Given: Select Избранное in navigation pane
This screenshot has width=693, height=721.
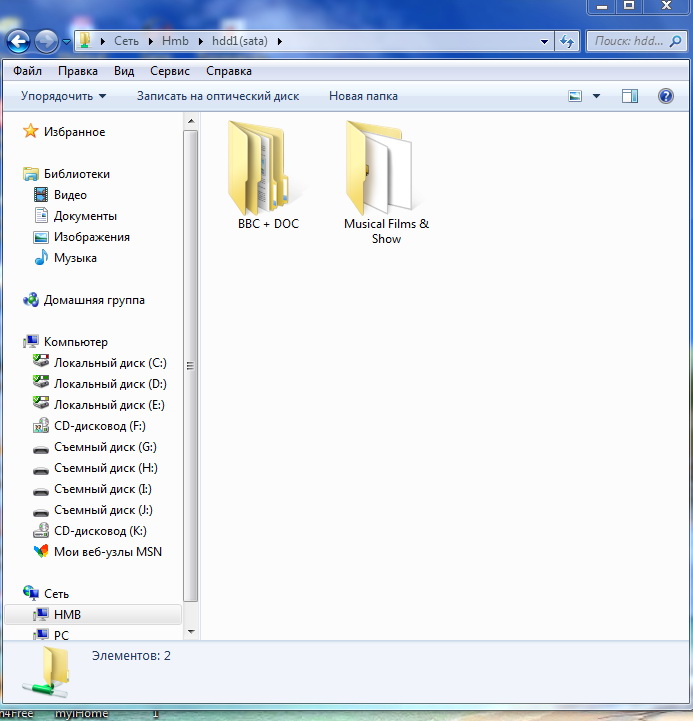Looking at the screenshot, I should pos(74,132).
